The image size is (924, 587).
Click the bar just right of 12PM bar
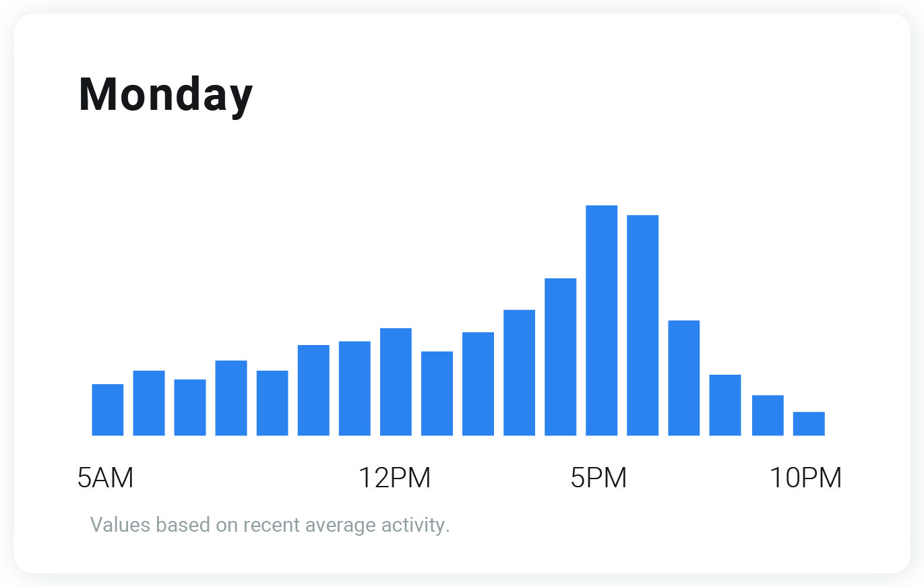point(437,393)
